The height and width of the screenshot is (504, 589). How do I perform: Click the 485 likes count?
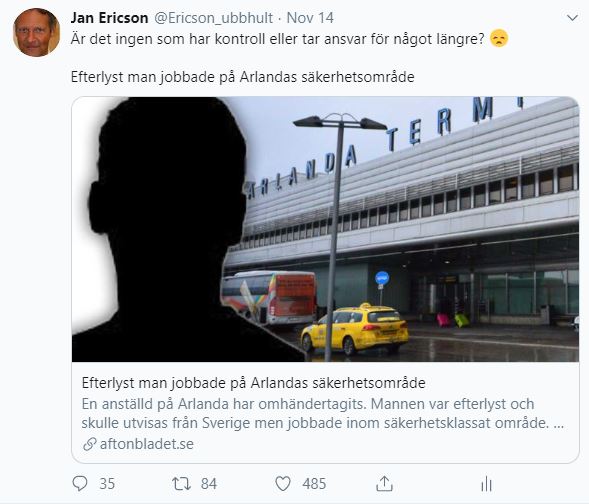click(314, 484)
